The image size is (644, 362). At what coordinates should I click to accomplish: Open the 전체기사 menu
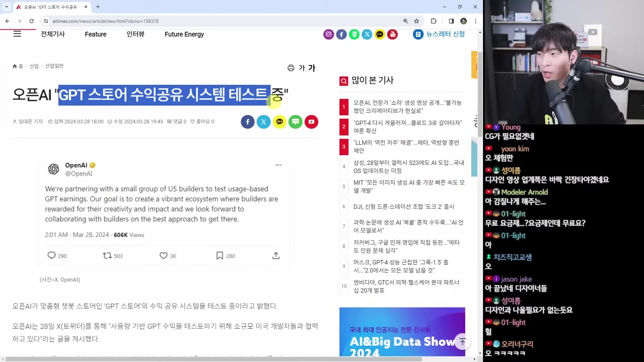tap(53, 34)
